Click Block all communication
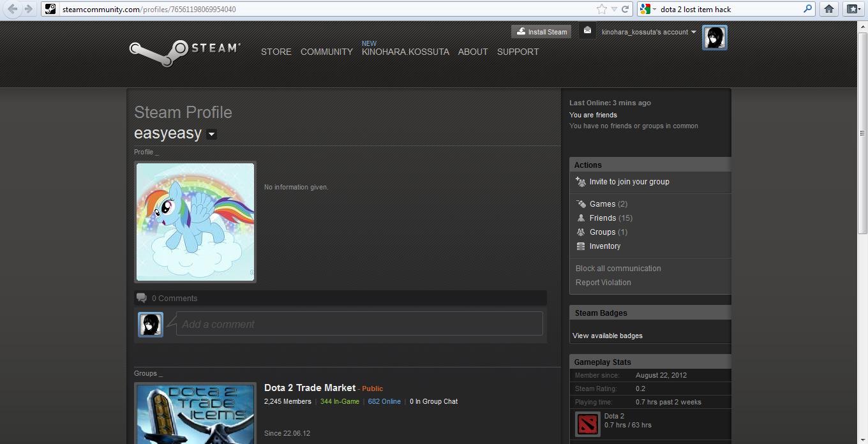Image resolution: width=868 pixels, height=444 pixels. click(x=618, y=269)
